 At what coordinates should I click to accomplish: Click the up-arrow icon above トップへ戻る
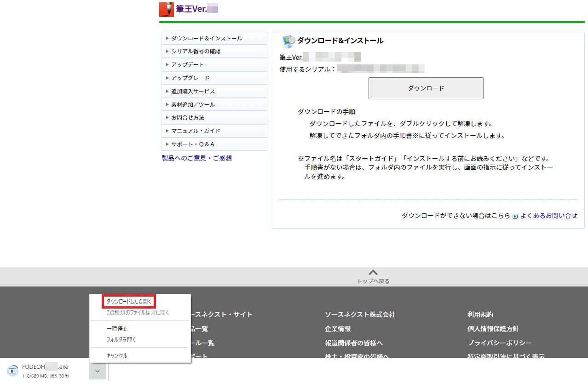tap(373, 273)
